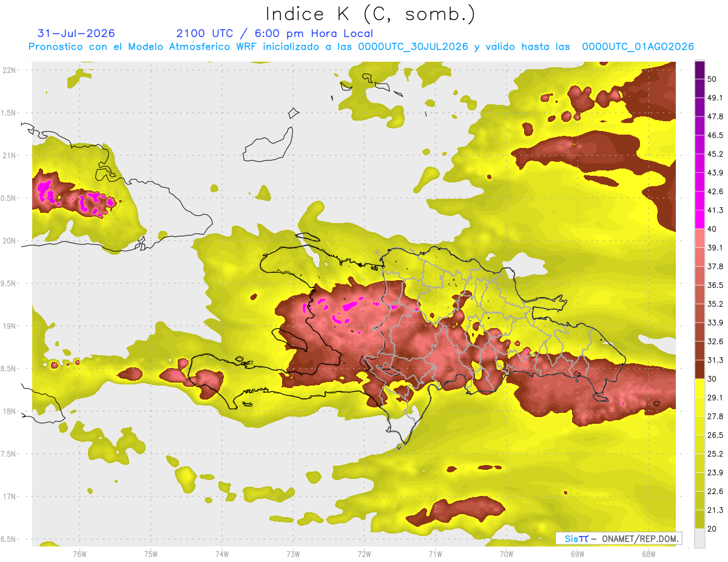Click the legend value "40"
This screenshot has height=562, width=728.
click(x=712, y=229)
